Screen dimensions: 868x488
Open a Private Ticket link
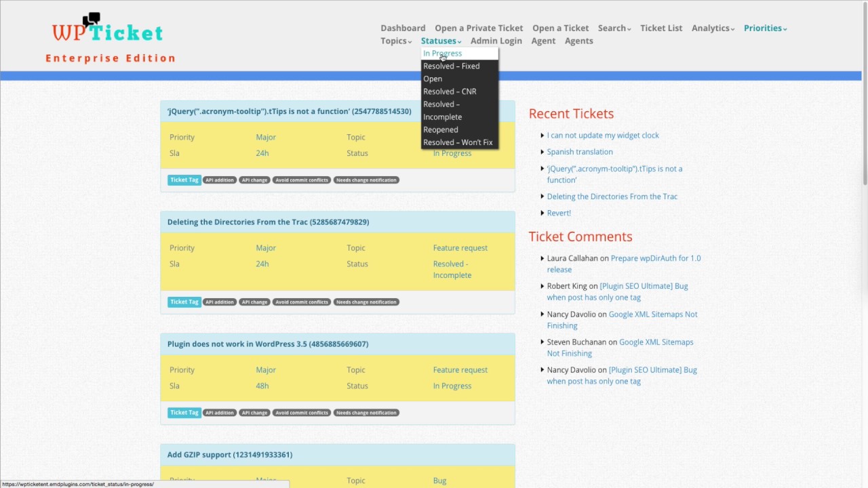click(479, 28)
